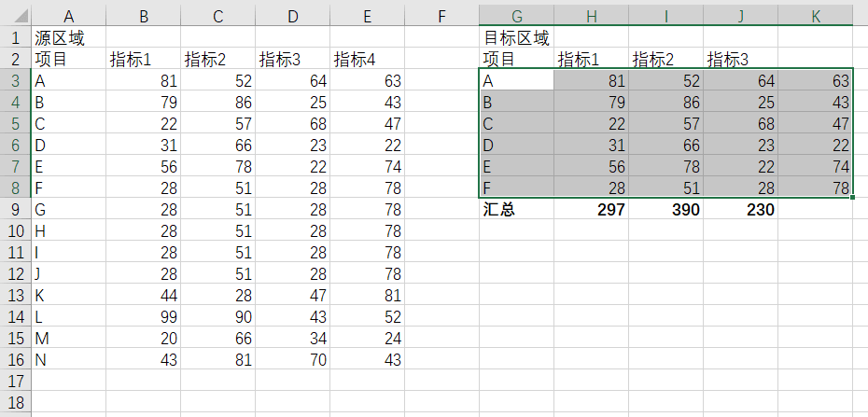The image size is (868, 417).
Task: Click the total value 230
Action: tap(741, 210)
